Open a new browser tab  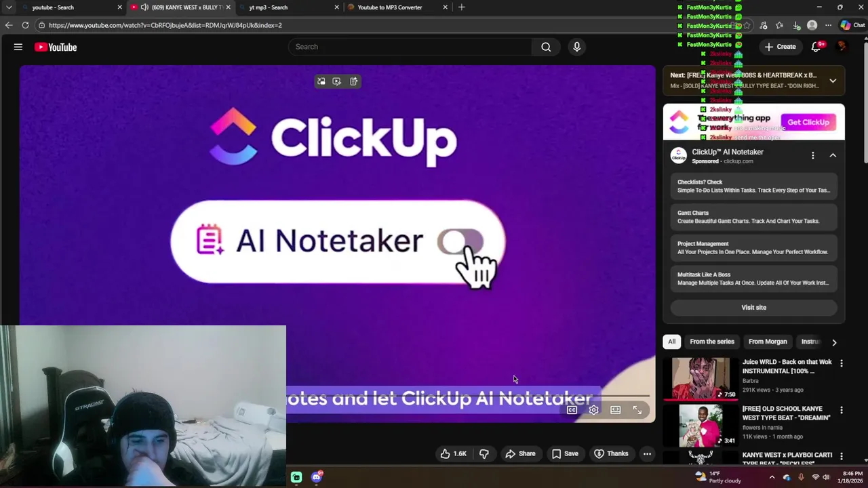point(462,7)
